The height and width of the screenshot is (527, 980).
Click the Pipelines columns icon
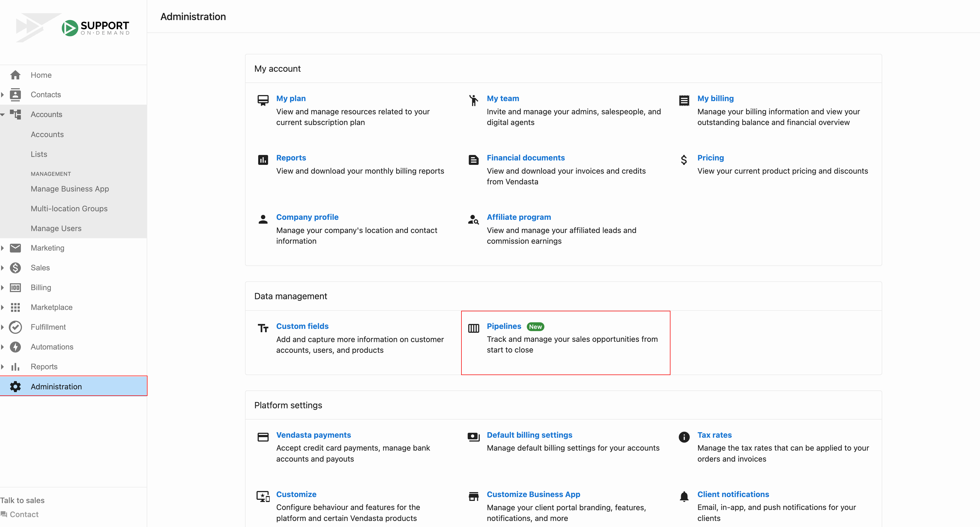[x=473, y=328]
